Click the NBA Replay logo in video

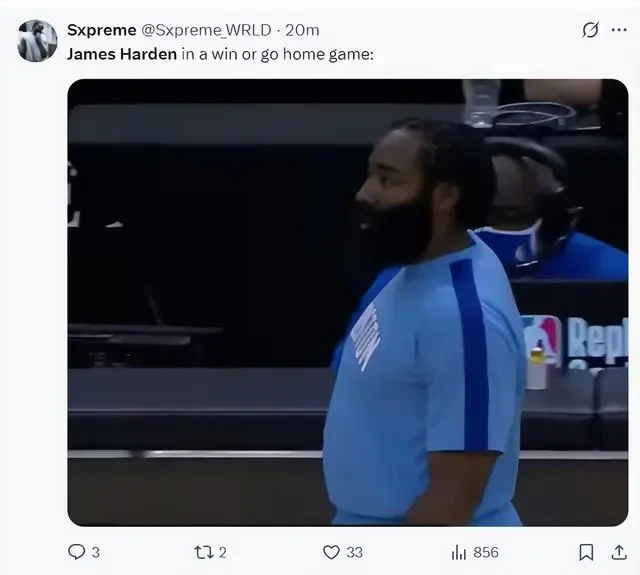coord(577,342)
